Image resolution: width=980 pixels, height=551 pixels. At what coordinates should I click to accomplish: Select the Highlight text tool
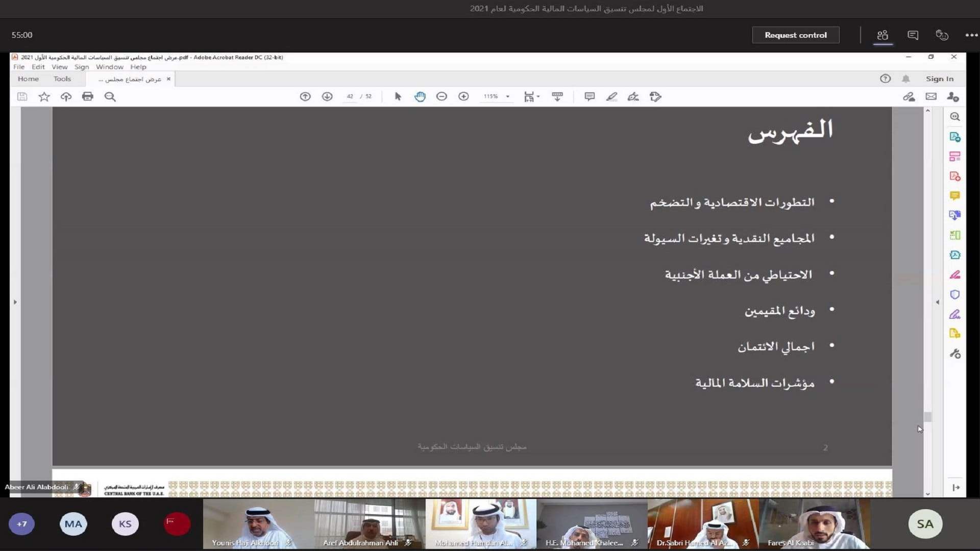coord(611,96)
